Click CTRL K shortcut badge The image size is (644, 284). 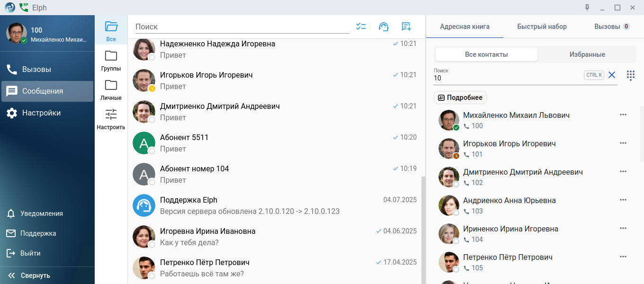[x=594, y=75]
